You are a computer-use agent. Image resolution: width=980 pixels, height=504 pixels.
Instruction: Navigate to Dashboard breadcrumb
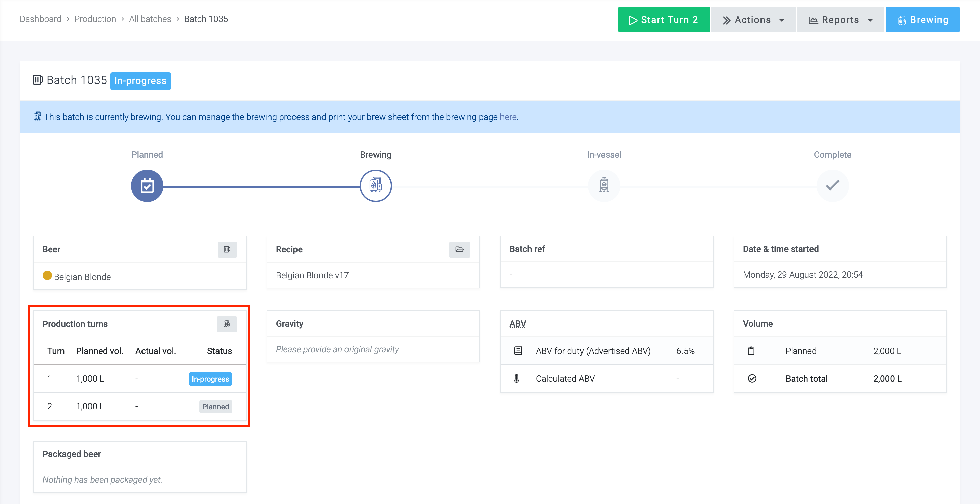click(40, 19)
